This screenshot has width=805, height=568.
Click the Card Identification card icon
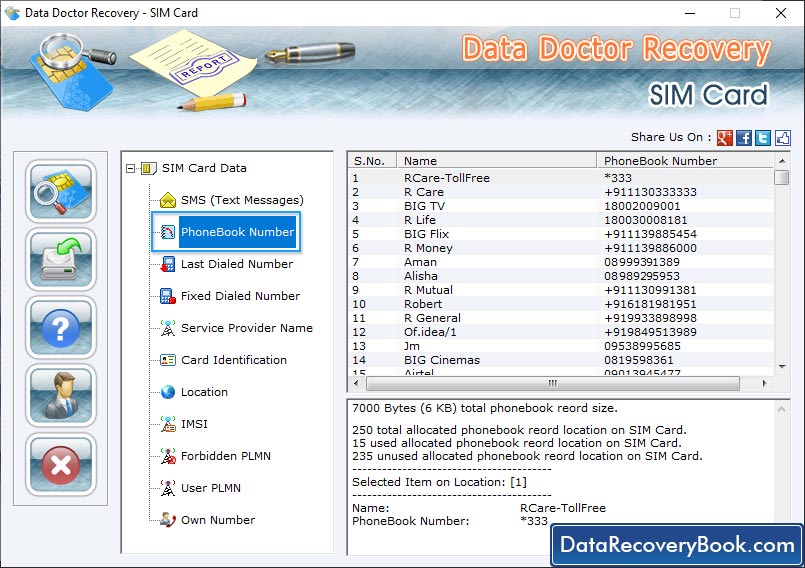(x=168, y=360)
